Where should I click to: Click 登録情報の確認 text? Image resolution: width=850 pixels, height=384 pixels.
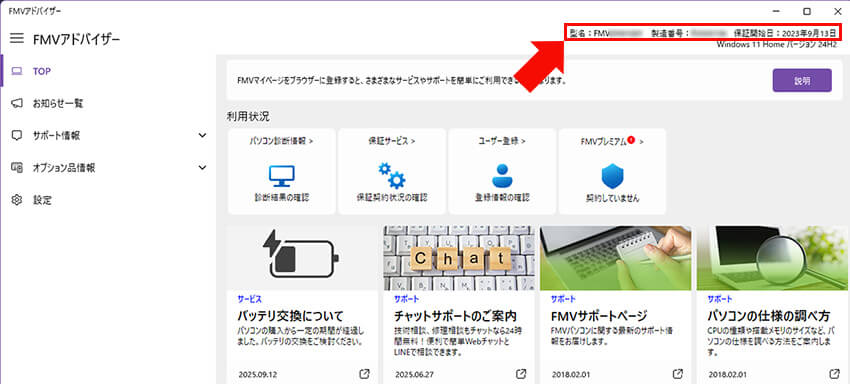(502, 198)
